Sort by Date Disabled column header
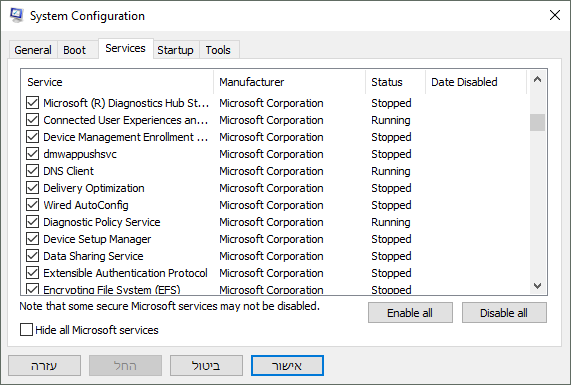Viewport: 571px width, 385px height. 476,82
